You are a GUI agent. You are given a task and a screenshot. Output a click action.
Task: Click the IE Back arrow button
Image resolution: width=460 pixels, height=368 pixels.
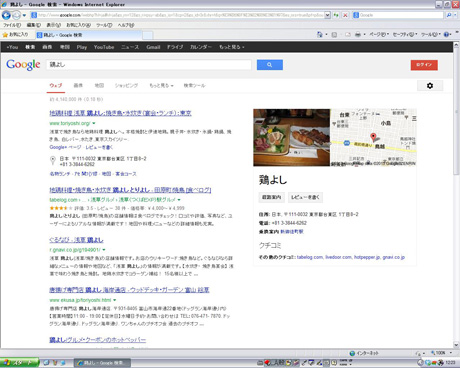pyautogui.click(x=6, y=15)
